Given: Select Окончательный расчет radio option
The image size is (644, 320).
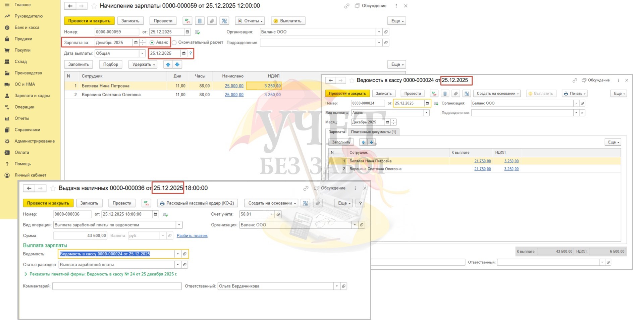Looking at the screenshot, I should click(x=174, y=43).
